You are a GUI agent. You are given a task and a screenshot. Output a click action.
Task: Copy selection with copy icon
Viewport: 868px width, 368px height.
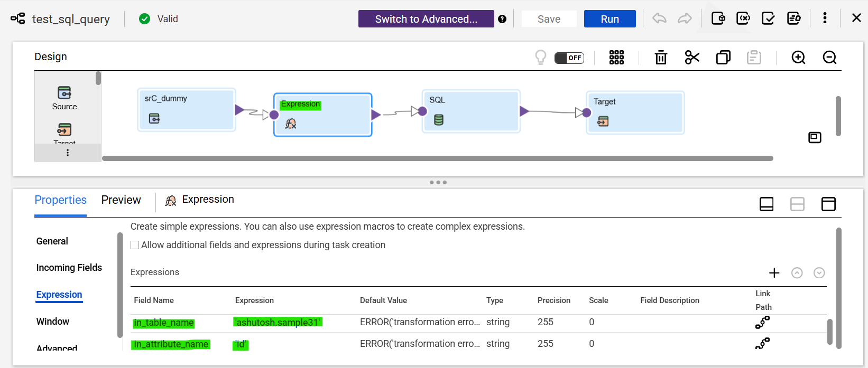click(723, 57)
